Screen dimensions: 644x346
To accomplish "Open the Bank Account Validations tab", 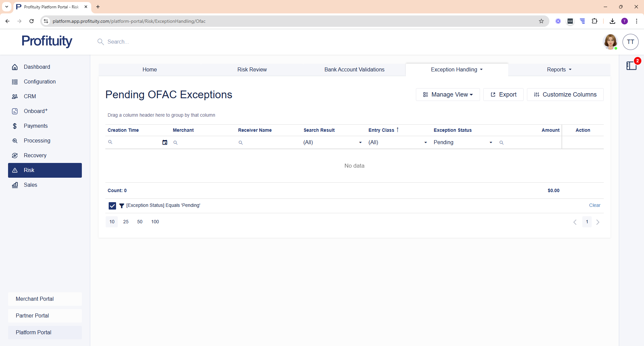I will 354,70.
